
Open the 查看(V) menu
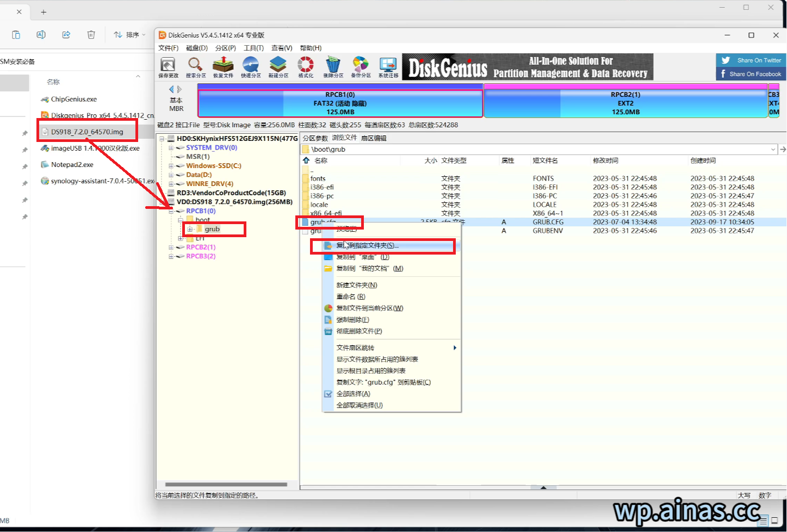tap(282, 48)
